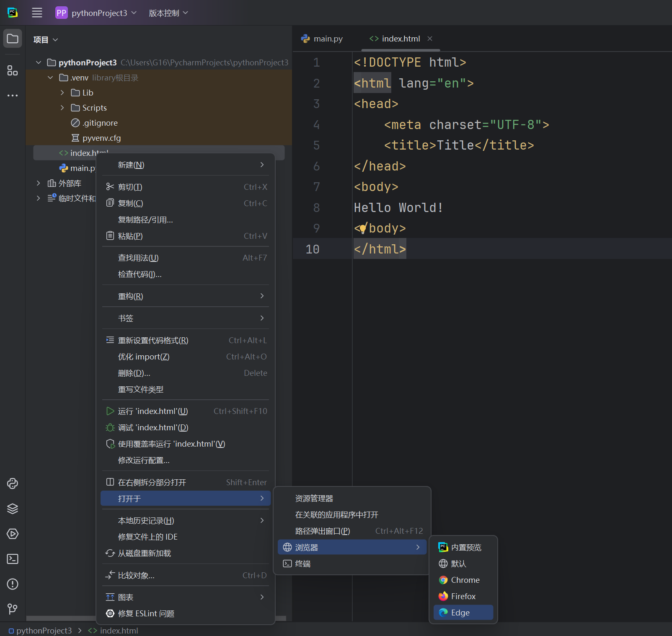
Task: Open the Python Packages layers icon
Action: [x=13, y=509]
